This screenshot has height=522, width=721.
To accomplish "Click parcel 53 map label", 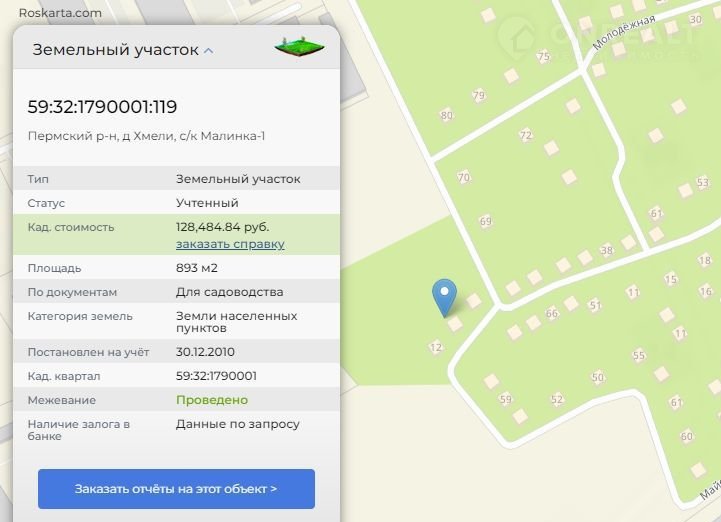I will pyautogui.click(x=702, y=183).
